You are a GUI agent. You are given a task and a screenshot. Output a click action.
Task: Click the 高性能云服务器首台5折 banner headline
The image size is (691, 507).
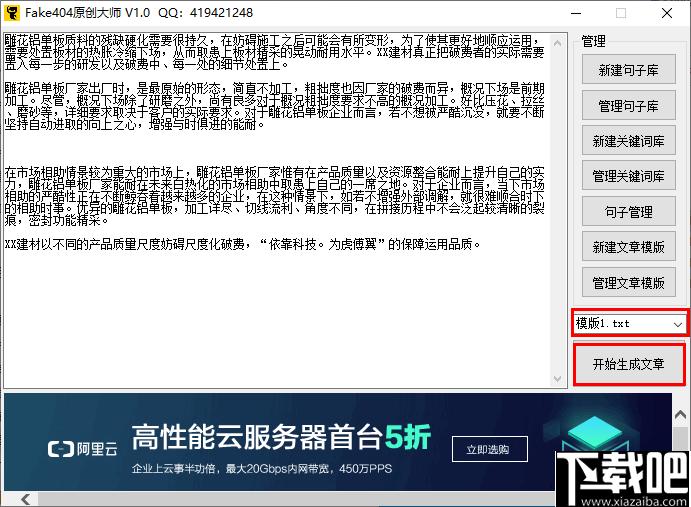click(x=281, y=437)
